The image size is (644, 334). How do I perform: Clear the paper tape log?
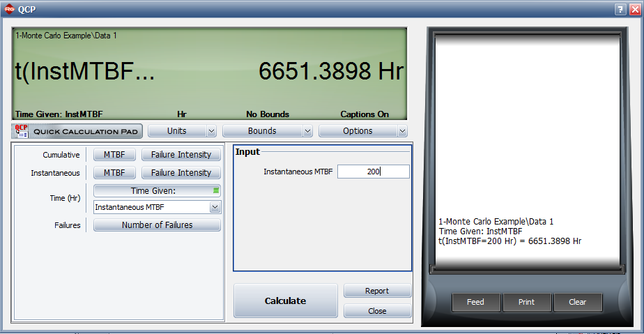(578, 302)
